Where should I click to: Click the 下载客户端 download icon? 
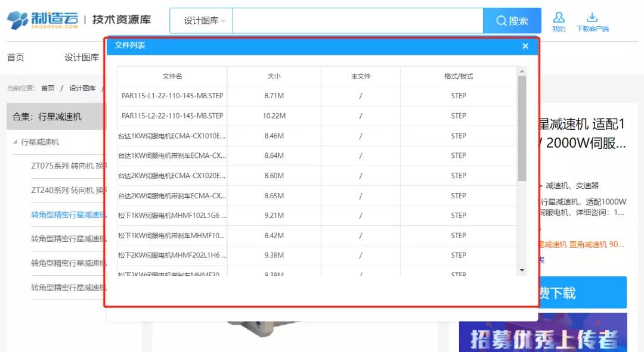pos(593,17)
